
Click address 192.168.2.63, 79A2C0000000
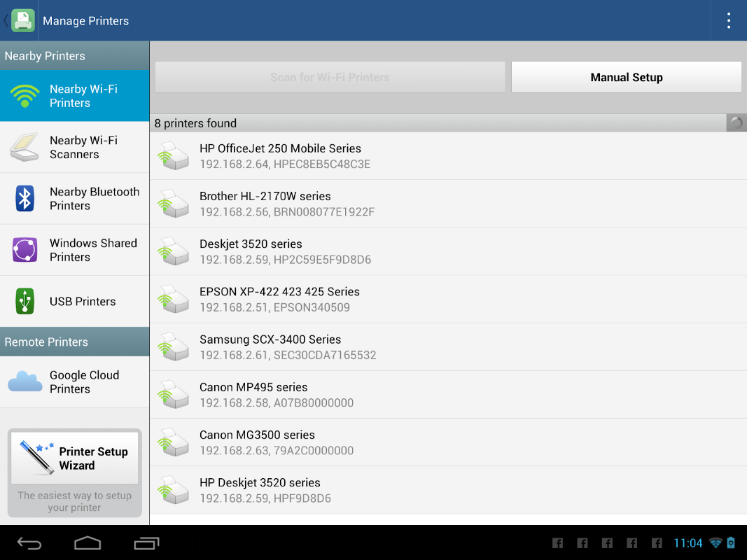pos(277,451)
